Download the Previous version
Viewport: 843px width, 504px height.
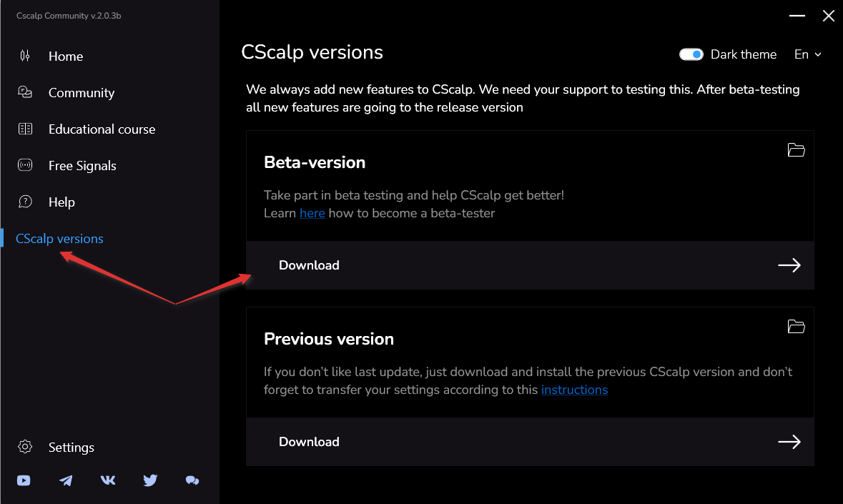click(x=530, y=442)
